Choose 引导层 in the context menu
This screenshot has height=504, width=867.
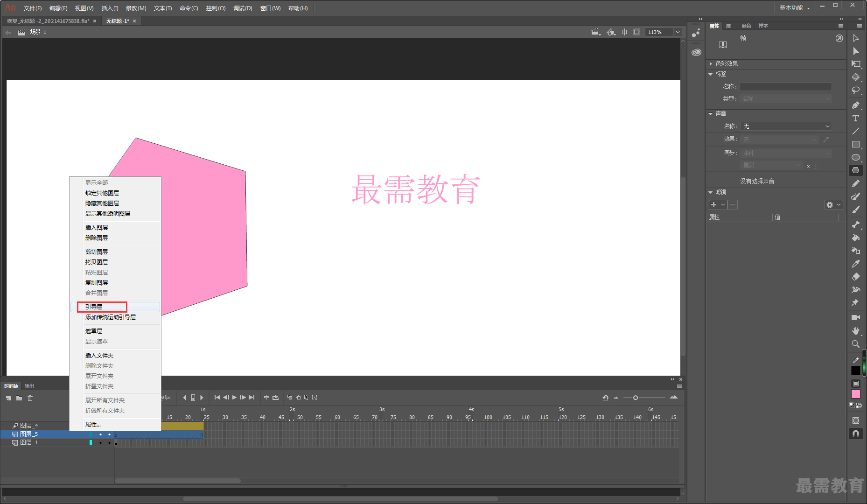click(x=115, y=307)
